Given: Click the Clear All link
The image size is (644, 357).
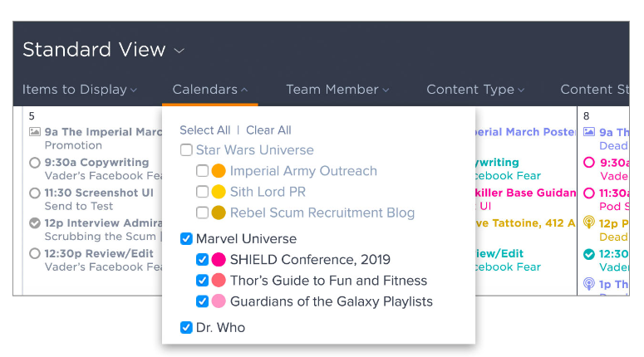Looking at the screenshot, I should point(268,130).
